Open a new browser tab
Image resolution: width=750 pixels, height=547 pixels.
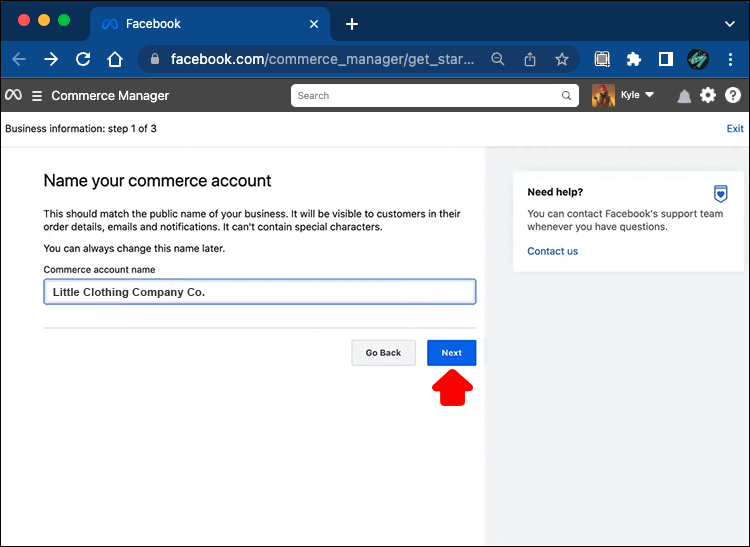(352, 24)
